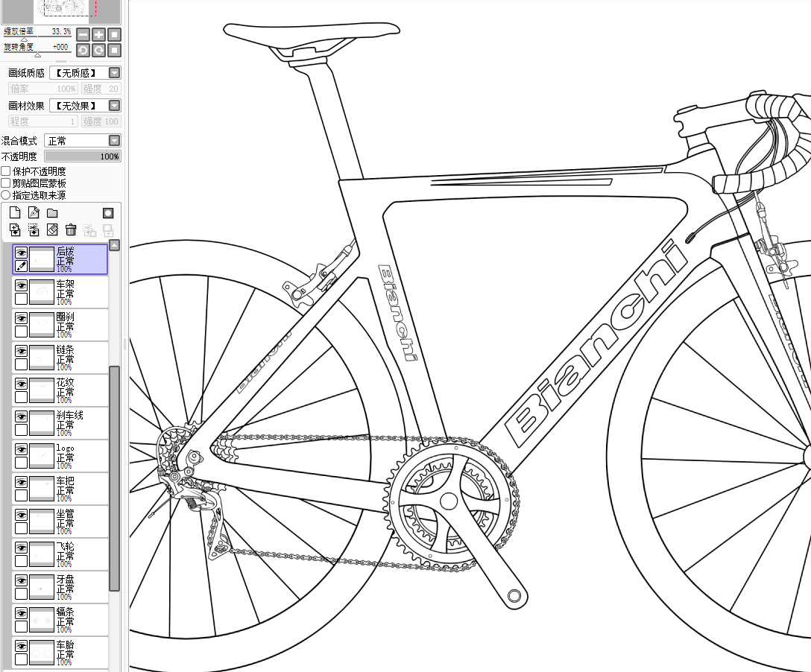
Task: Zoom out the canvas with the minus button
Action: click(x=83, y=34)
